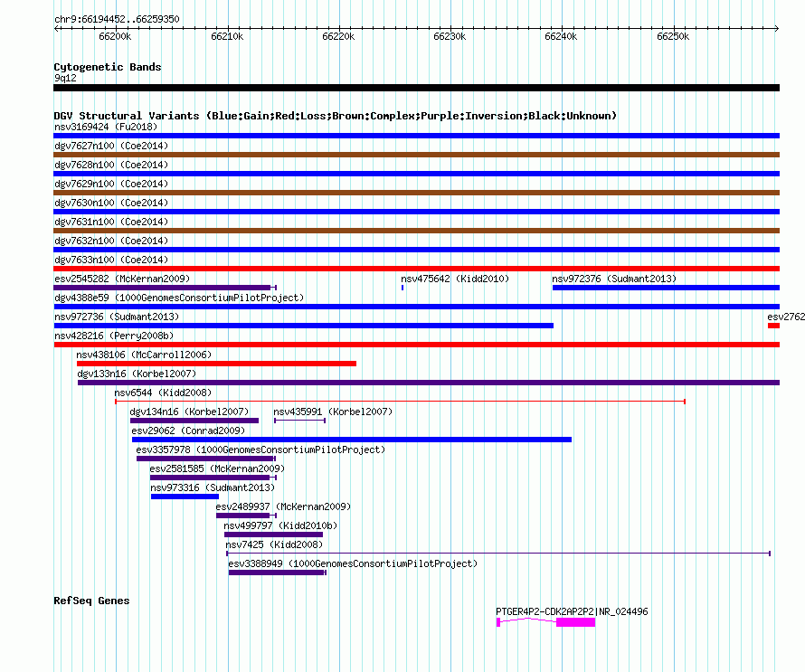
Task: Select the black 9q12 cytogenetic band bar
Action: click(416, 88)
